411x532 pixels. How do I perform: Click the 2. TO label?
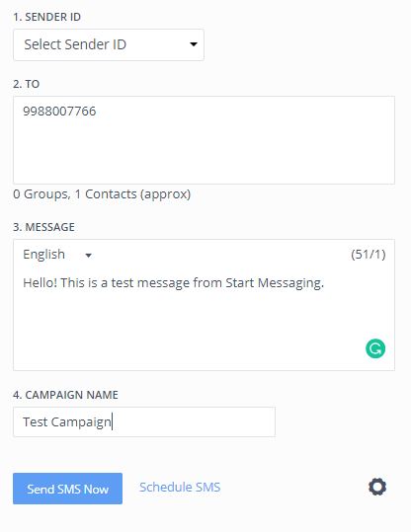pos(26,84)
